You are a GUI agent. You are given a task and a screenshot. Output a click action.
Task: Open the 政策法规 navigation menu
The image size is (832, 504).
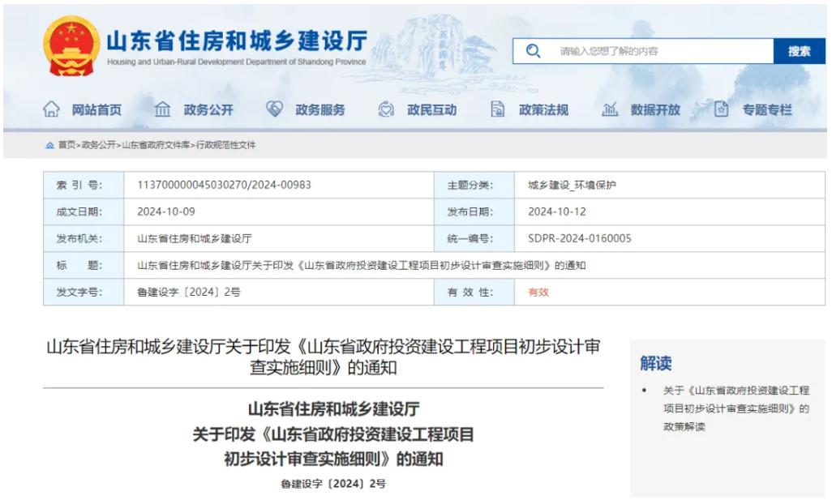543,110
